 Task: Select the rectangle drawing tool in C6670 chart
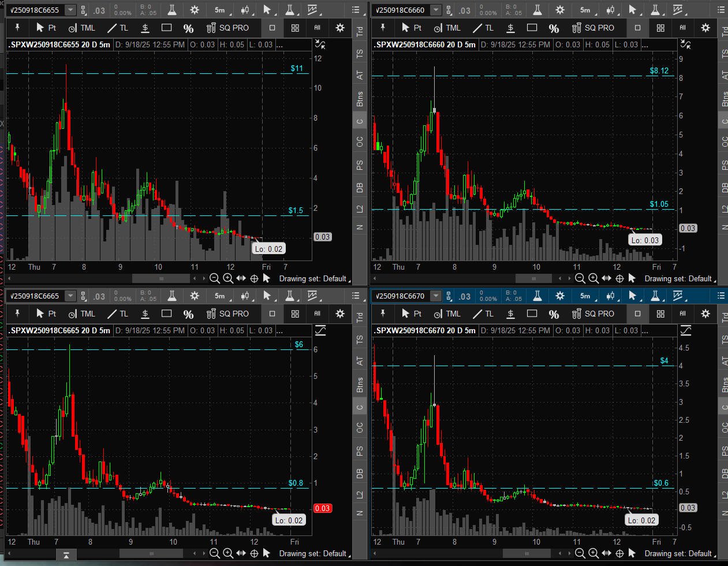(x=532, y=314)
